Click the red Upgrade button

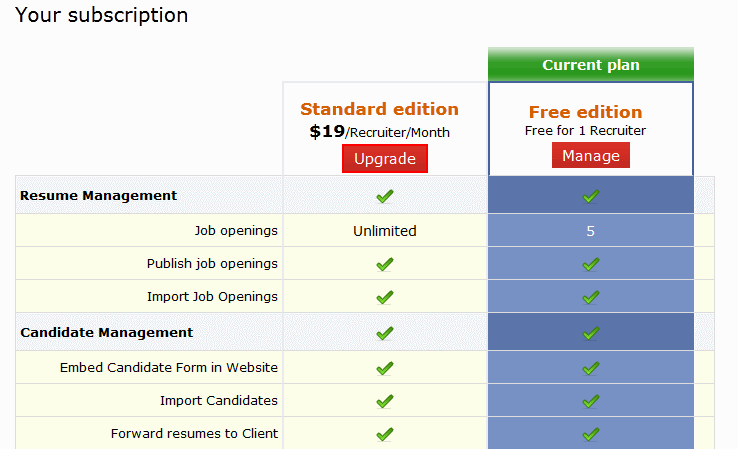(x=385, y=159)
